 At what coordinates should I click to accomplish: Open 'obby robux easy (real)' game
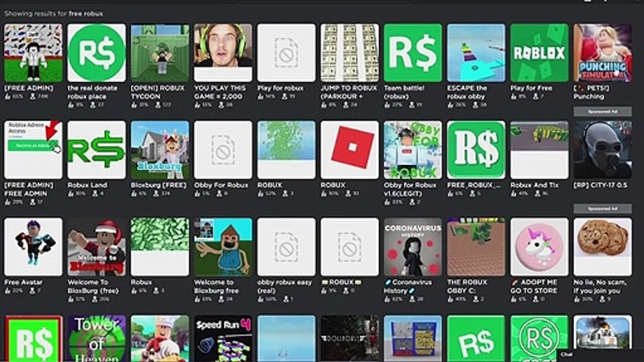tap(286, 247)
